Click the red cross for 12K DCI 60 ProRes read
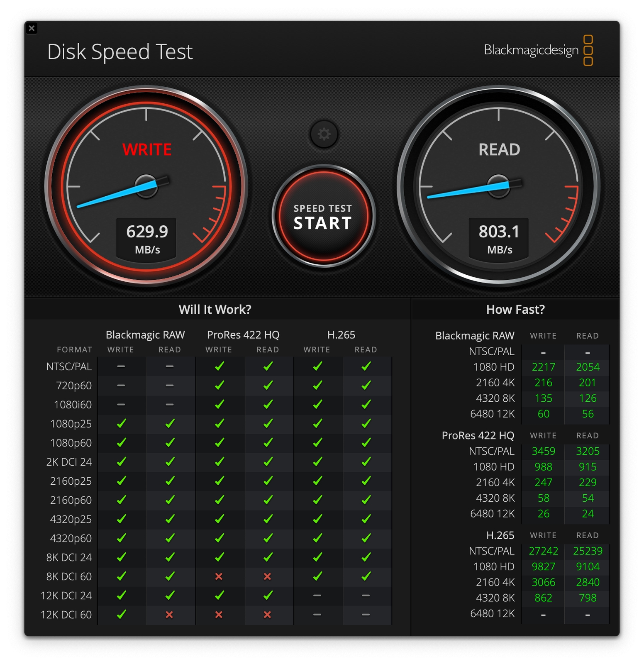This screenshot has width=644, height=664. coord(268,615)
